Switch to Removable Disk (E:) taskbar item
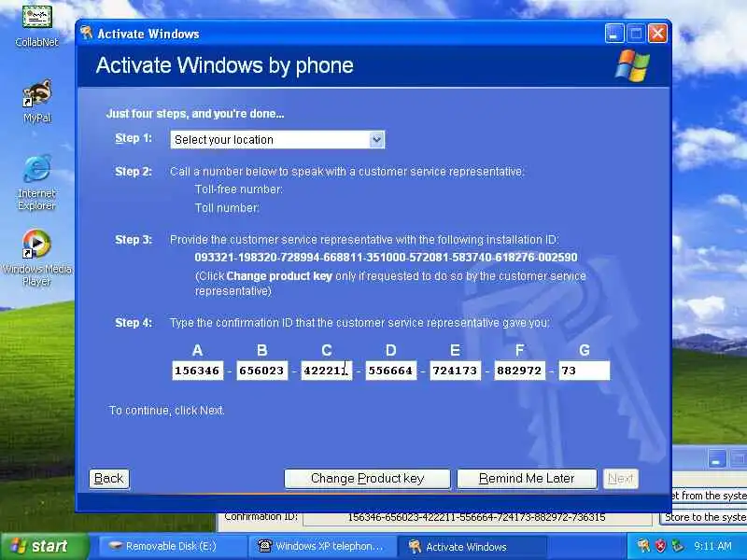 pyautogui.click(x=172, y=546)
